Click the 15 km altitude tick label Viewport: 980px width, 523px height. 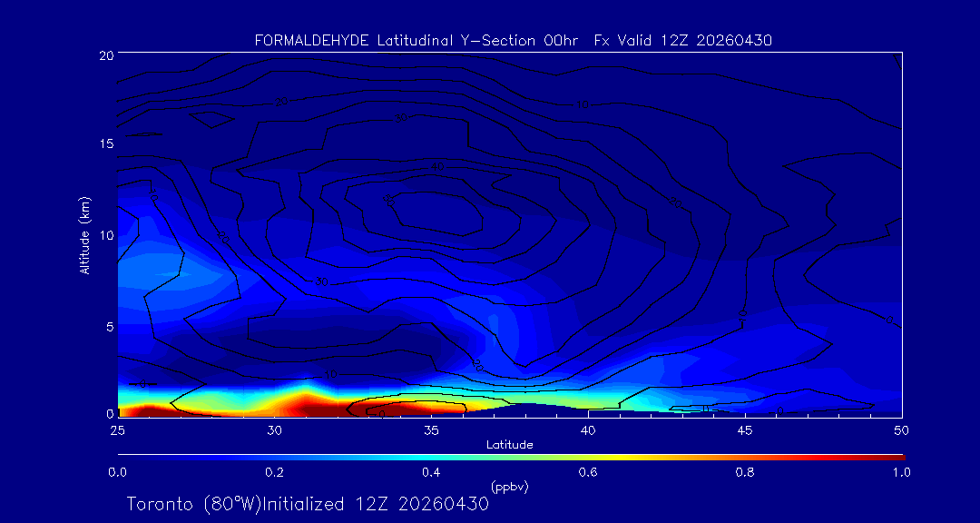point(106,143)
